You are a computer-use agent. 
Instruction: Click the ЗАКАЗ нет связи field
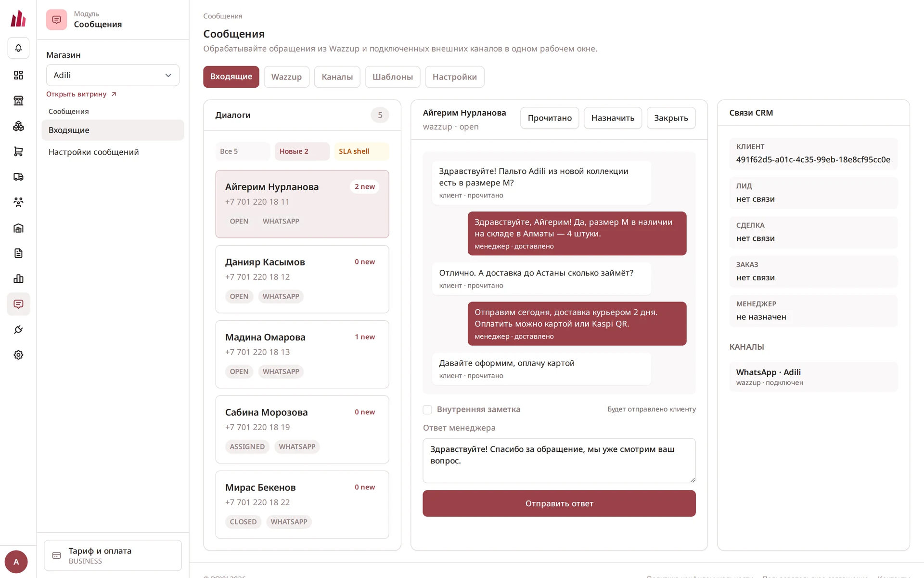tap(813, 272)
